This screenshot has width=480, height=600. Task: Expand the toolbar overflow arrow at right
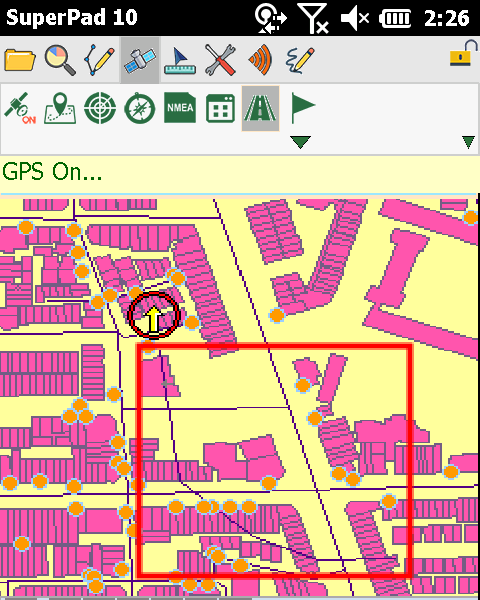[x=469, y=142]
